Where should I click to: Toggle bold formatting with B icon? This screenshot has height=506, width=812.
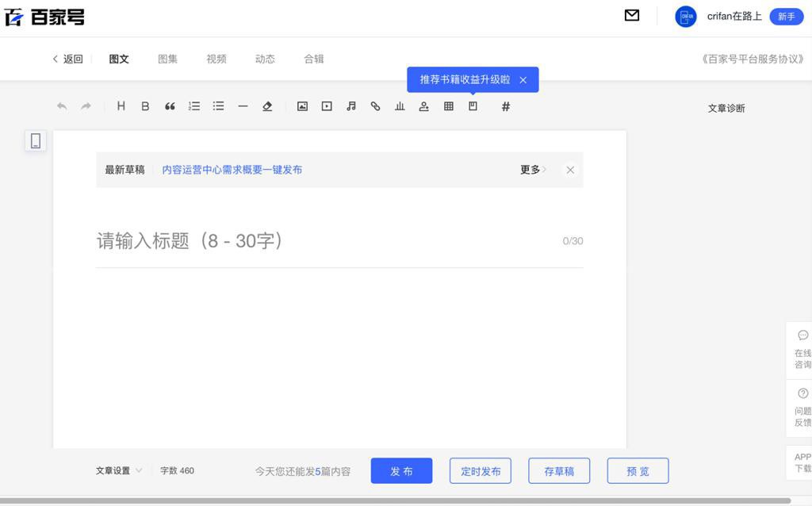[145, 106]
